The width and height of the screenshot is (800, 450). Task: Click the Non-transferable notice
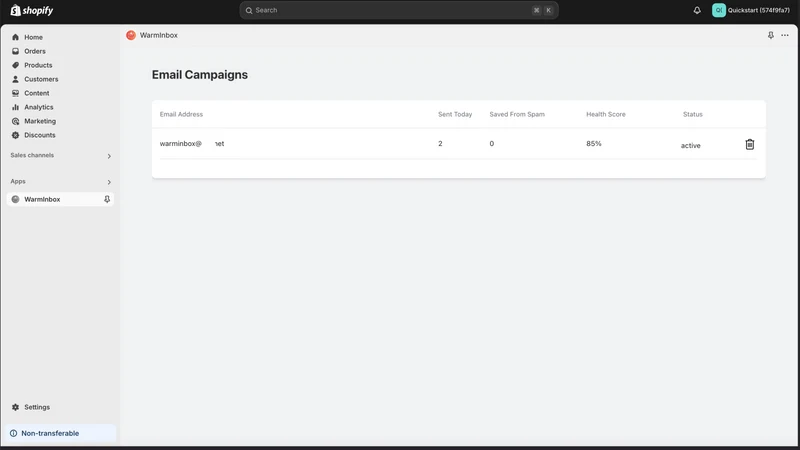click(60, 433)
